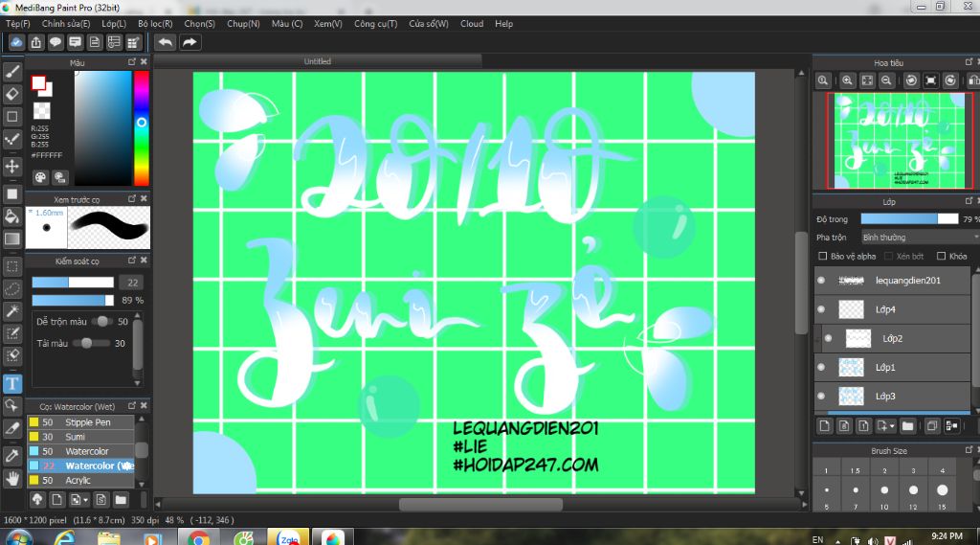The height and width of the screenshot is (545, 980).
Task: Rotate canvas right in navigator
Action: [950, 80]
